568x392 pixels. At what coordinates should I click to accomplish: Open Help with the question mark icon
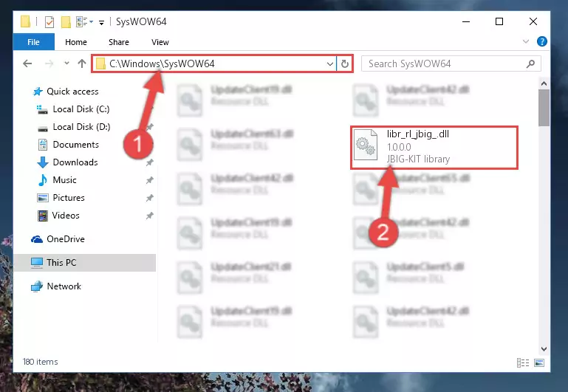point(542,41)
